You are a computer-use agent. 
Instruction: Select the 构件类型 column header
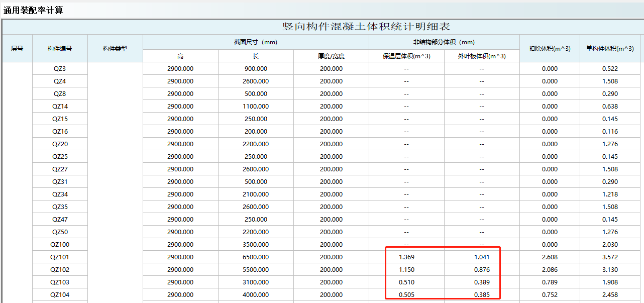point(115,49)
